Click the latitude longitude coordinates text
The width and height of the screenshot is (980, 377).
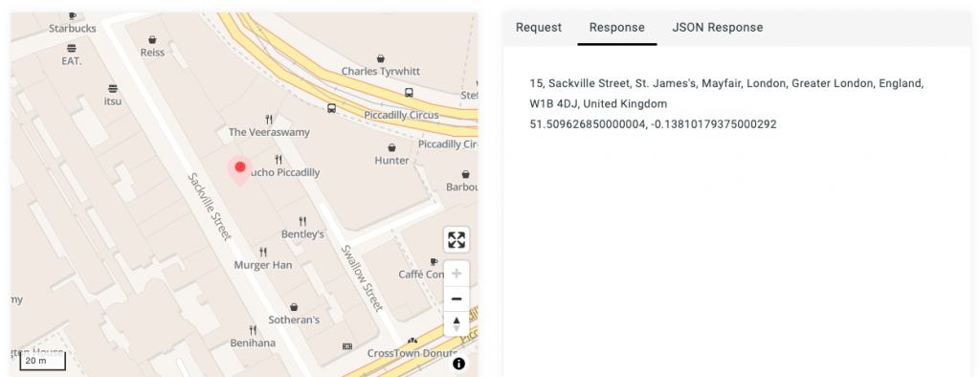point(653,124)
